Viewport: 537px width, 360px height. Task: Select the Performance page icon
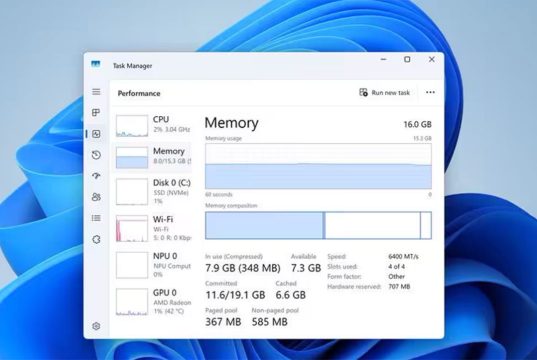(96, 134)
